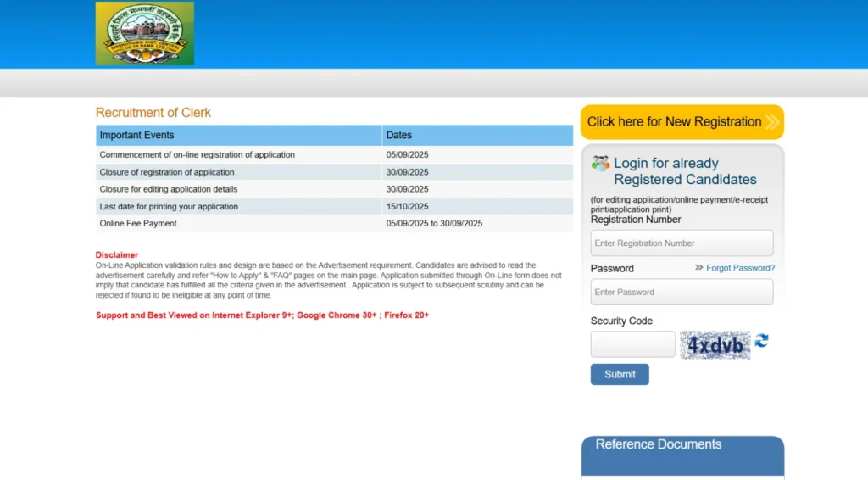Click Support and Best Viewed browser notice
868x480 pixels.
tap(263, 315)
